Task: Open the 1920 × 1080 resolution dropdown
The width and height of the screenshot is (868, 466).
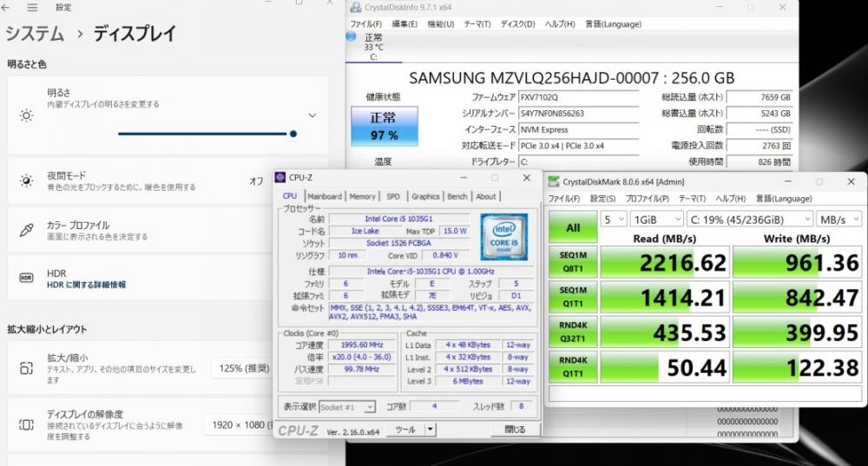Action: tap(240, 424)
